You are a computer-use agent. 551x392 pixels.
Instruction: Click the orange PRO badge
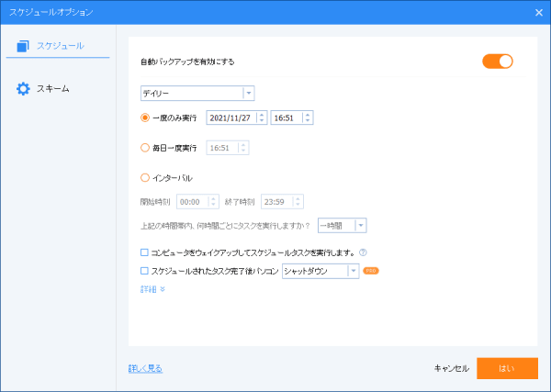[x=371, y=271]
